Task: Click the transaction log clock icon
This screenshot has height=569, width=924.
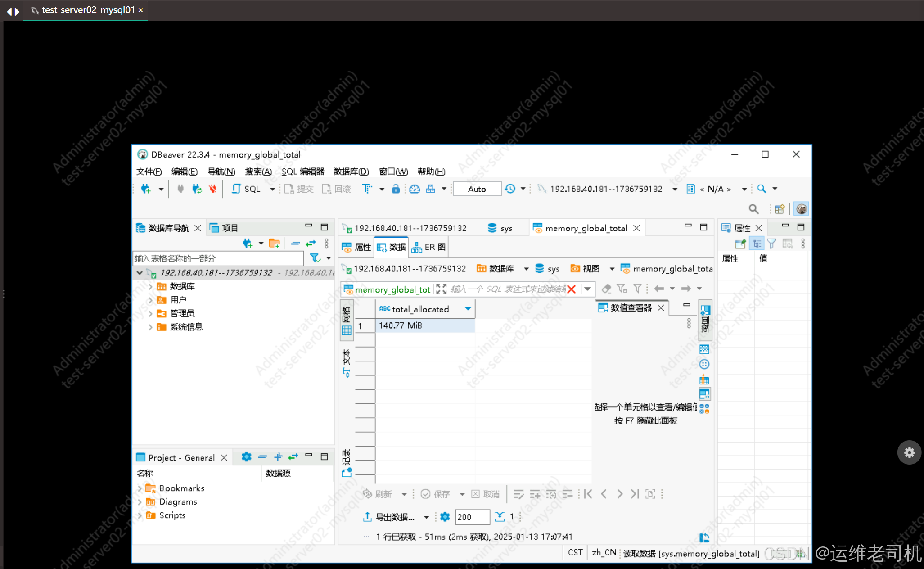Action: tap(510, 189)
